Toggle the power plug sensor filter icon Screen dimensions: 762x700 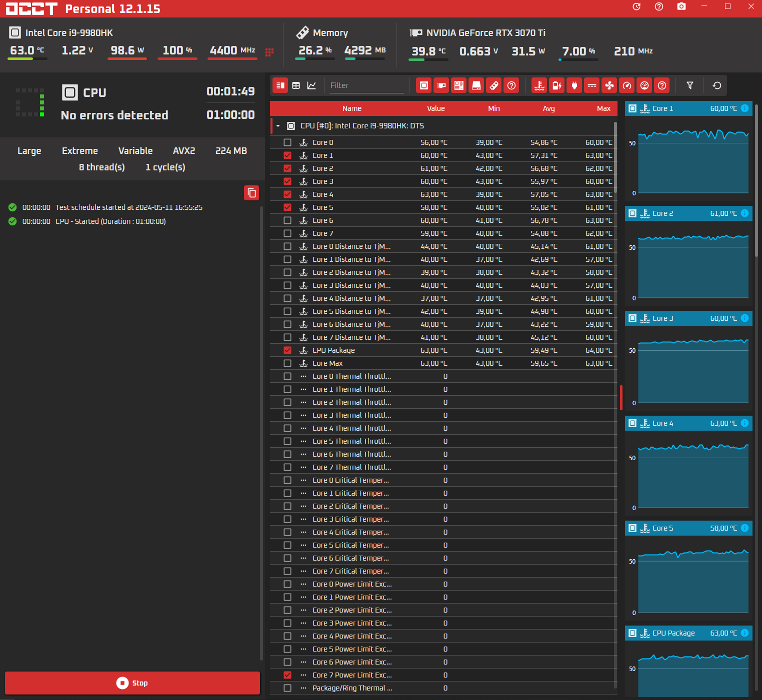coord(574,85)
